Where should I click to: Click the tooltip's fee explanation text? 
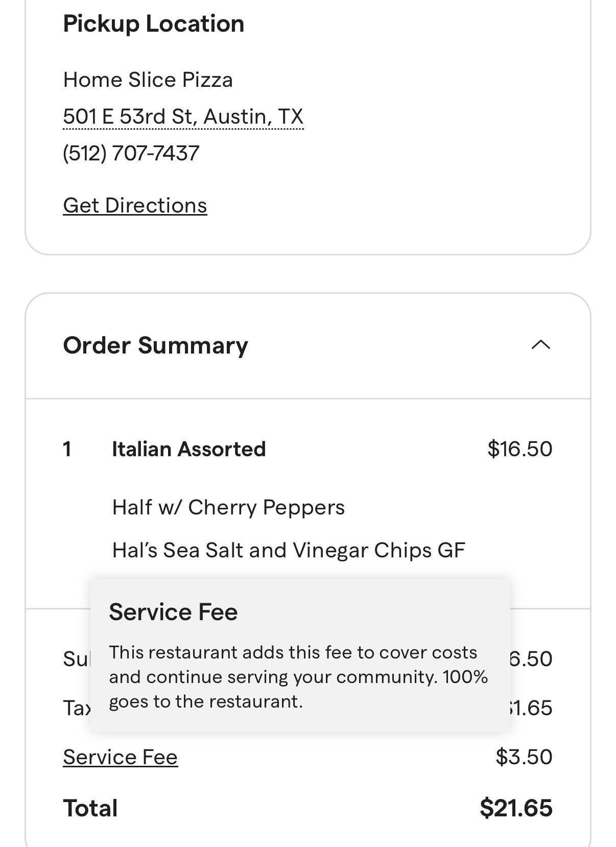click(298, 677)
